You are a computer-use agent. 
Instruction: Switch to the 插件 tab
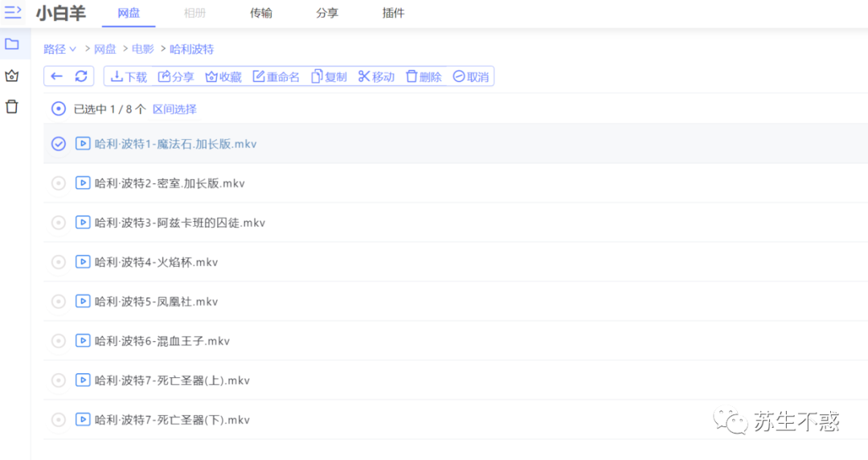tap(394, 14)
